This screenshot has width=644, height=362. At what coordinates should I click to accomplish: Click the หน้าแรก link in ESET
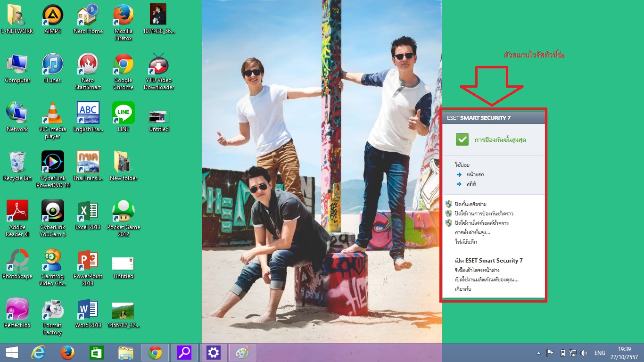[x=474, y=174]
